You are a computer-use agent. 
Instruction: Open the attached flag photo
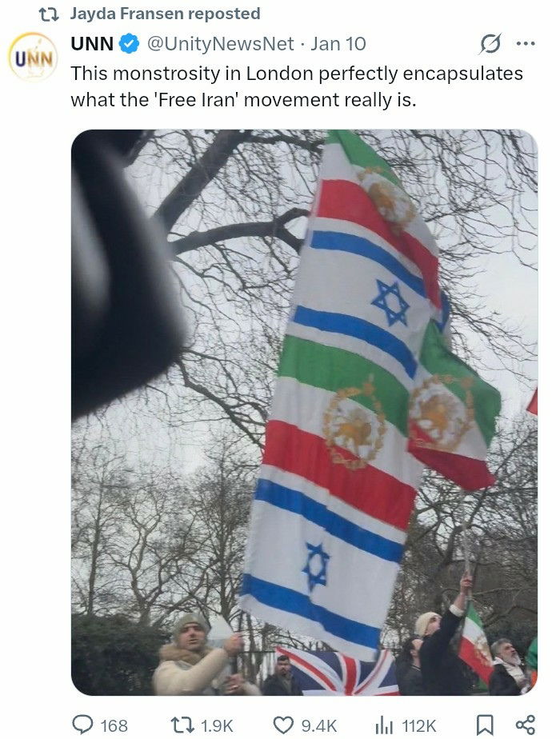(305, 413)
